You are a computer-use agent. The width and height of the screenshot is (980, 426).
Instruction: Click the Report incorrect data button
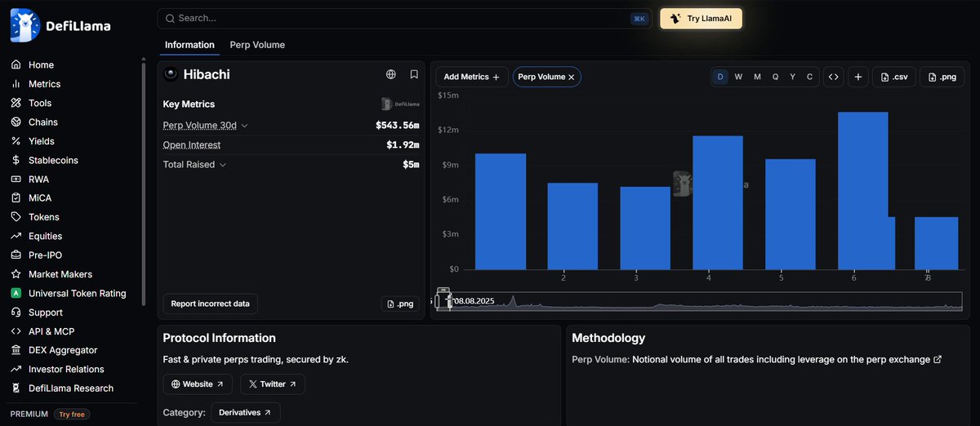(x=210, y=304)
